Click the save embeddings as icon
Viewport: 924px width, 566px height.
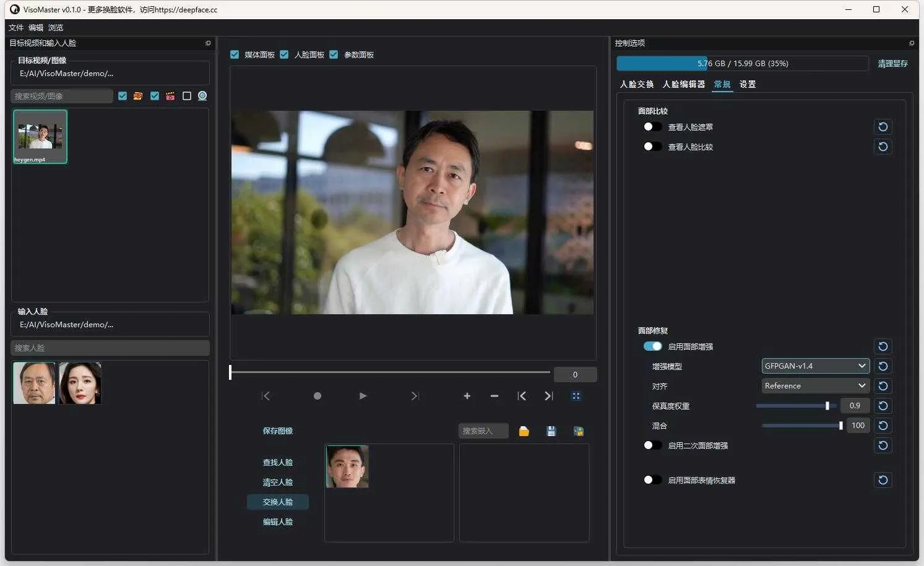tap(579, 431)
